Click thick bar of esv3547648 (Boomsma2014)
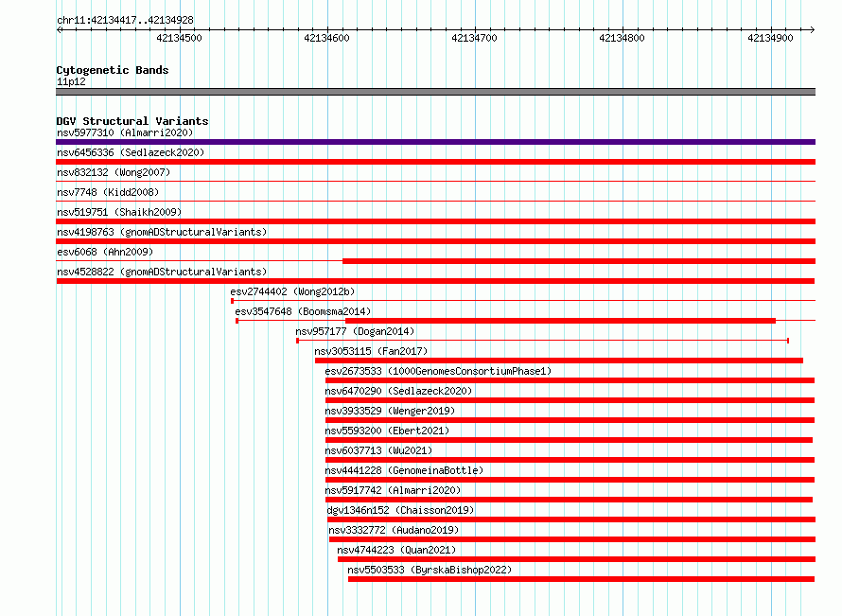The image size is (842, 616). click(x=561, y=321)
